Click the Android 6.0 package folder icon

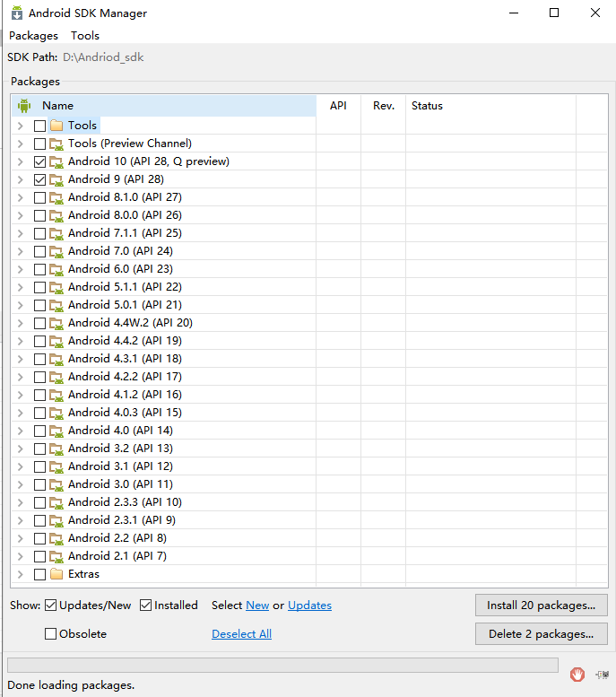pos(56,269)
